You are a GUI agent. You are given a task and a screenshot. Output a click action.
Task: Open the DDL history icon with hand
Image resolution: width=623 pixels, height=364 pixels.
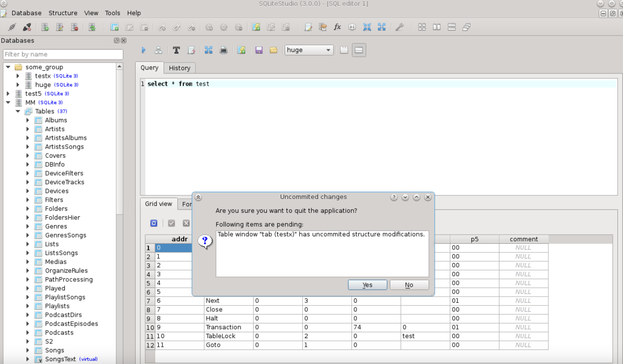click(323, 27)
